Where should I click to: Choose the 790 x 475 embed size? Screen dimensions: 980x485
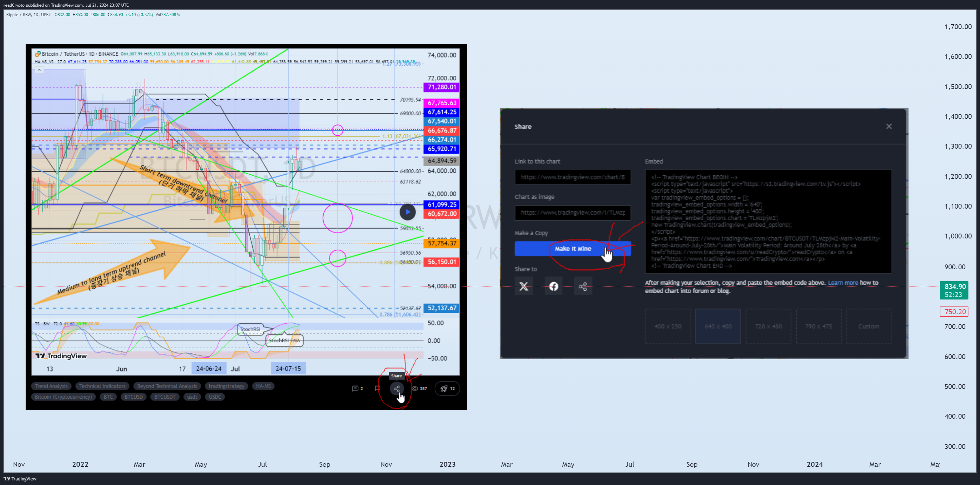(818, 326)
